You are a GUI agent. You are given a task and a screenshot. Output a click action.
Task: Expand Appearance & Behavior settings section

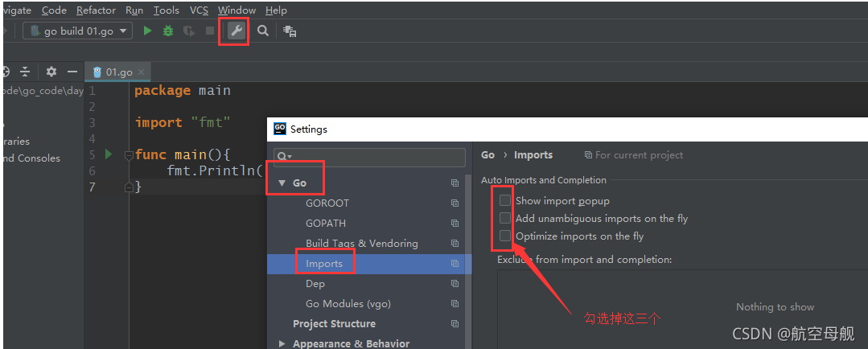tap(282, 343)
